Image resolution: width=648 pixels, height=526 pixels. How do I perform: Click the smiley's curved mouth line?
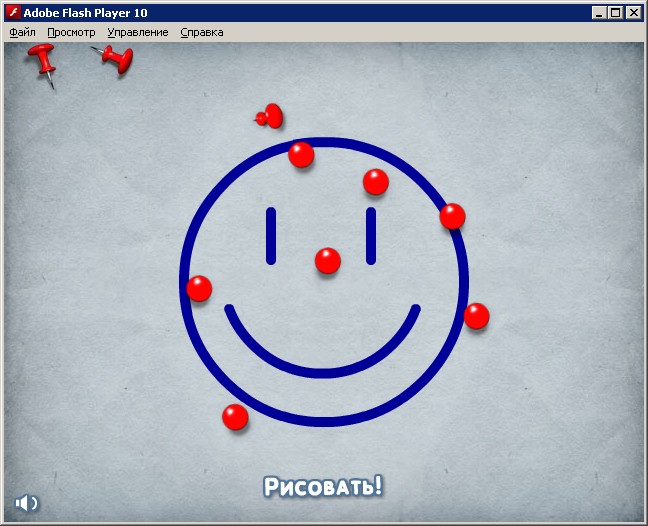tap(323, 372)
